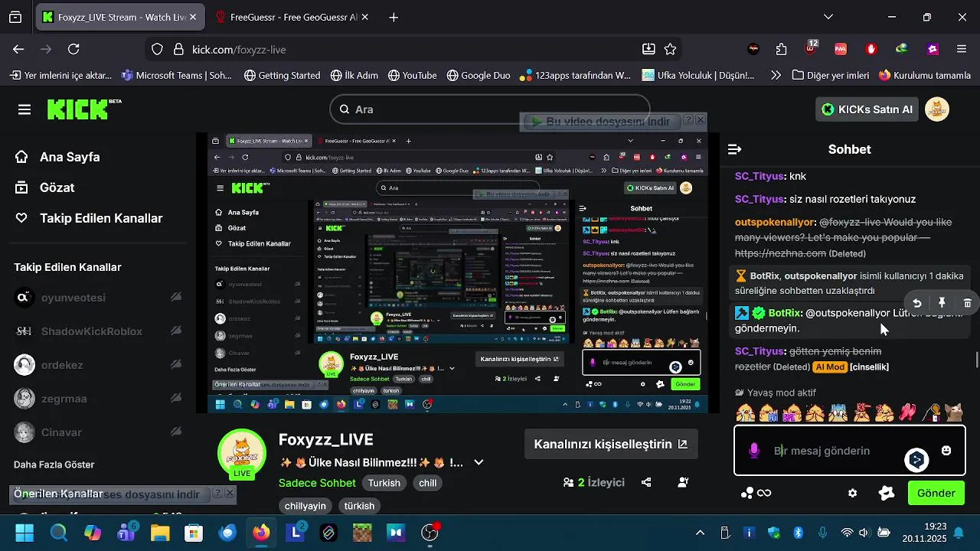Click Bu video dosyasını indir button
This screenshot has width=980, height=551.
click(601, 121)
